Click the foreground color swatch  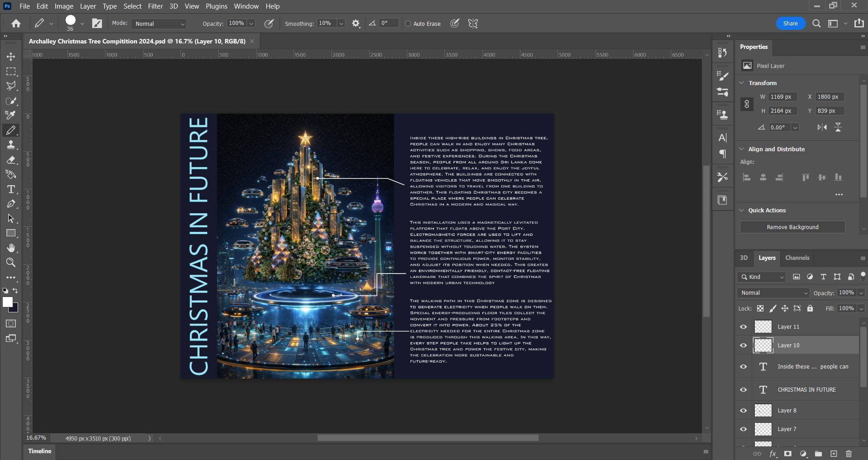(7, 302)
